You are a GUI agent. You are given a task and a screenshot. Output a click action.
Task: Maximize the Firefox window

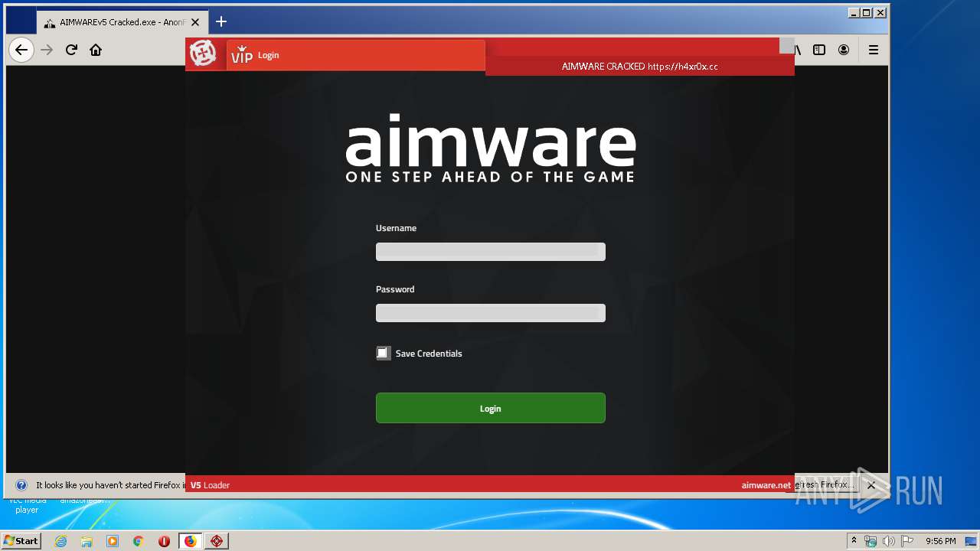[867, 12]
